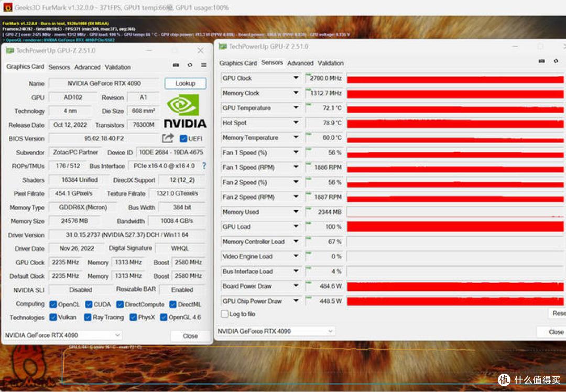Toggle the Ray Tracing checkbox
566x392 pixels.
pos(88,317)
